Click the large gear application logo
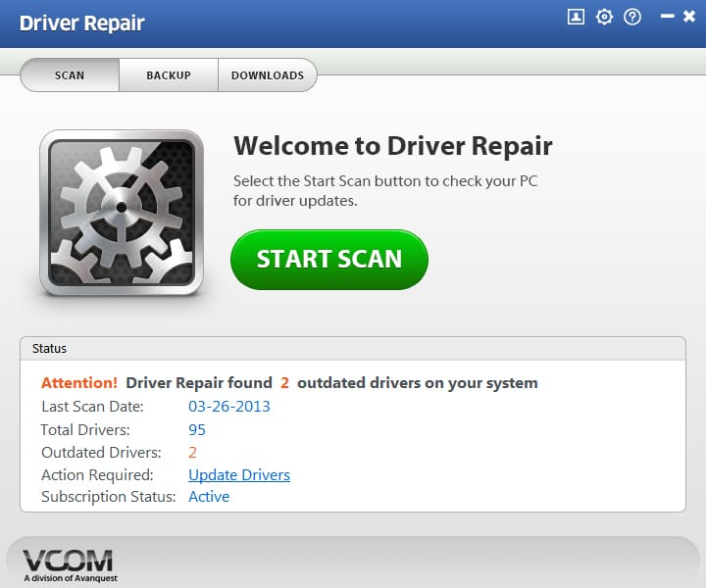Viewport: 706px width, 588px height. point(122,213)
